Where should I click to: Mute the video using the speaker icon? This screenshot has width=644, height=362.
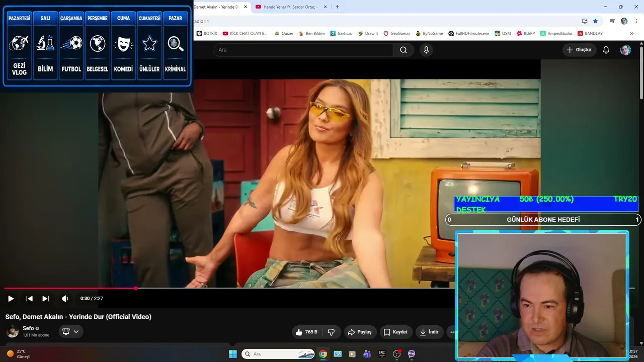(65, 299)
